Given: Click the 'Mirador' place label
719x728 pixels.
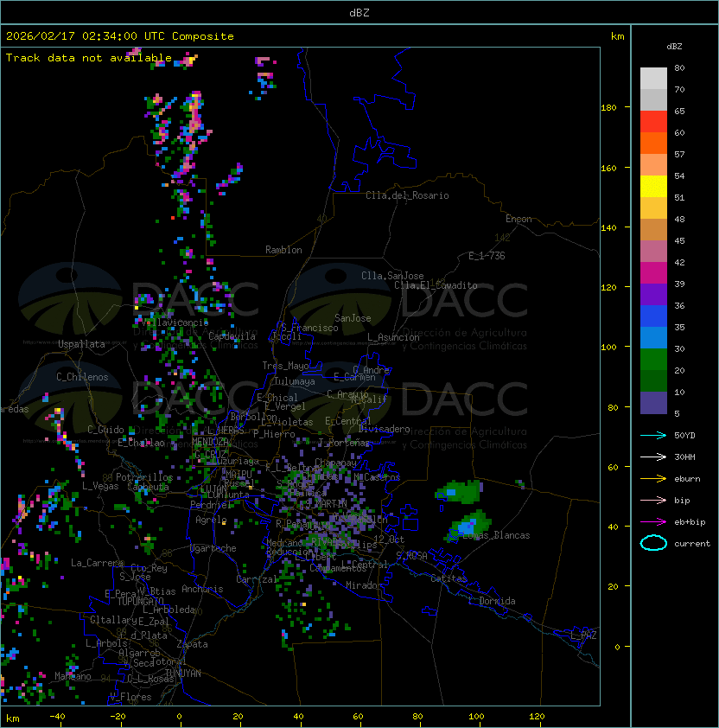Looking at the screenshot, I should [365, 585].
